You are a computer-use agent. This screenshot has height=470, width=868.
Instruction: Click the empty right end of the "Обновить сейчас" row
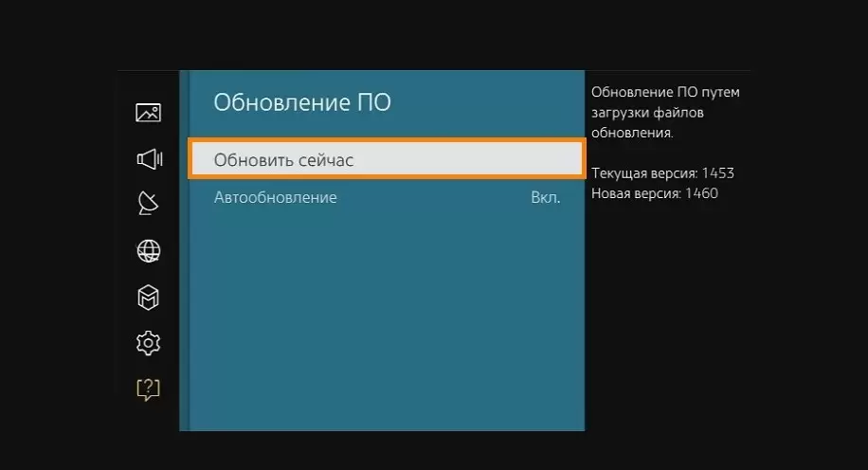[x=512, y=159]
